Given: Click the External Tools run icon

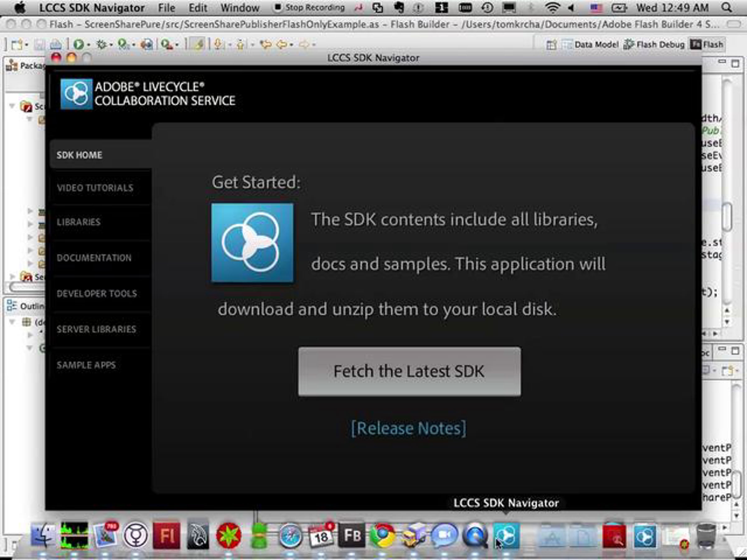Looking at the screenshot, I should [x=167, y=44].
